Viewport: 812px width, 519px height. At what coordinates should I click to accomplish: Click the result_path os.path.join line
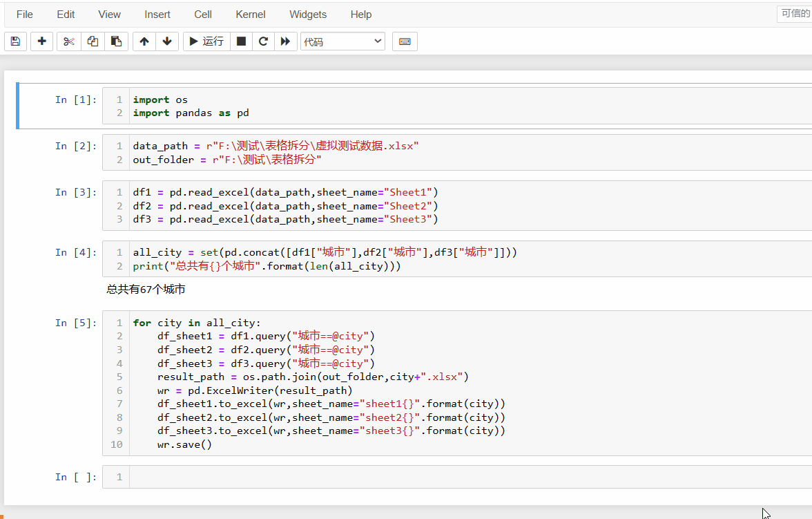point(313,377)
